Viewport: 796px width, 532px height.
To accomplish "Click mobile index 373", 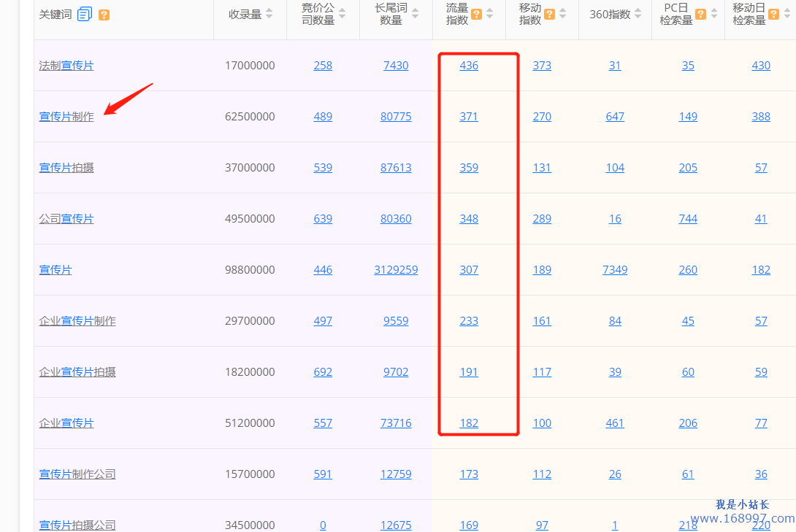I will (542, 66).
